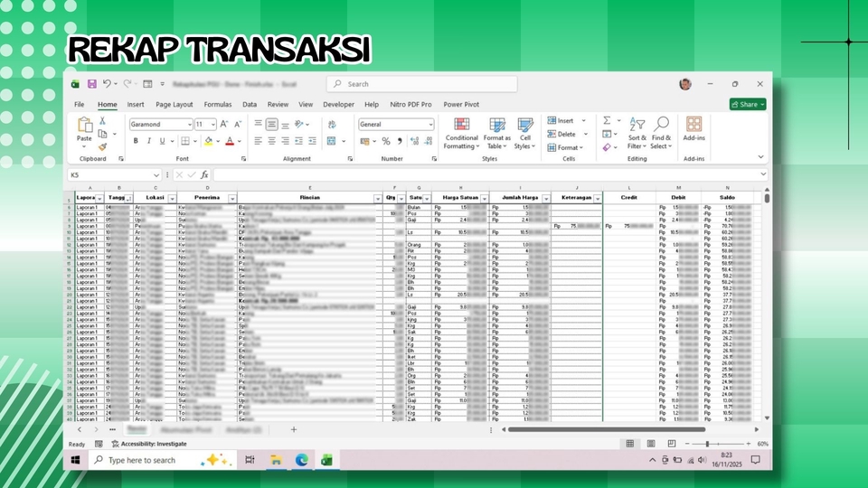Image resolution: width=868 pixels, height=488 pixels.
Task: Open Conditional Formatting in Styles group
Action: tap(461, 134)
